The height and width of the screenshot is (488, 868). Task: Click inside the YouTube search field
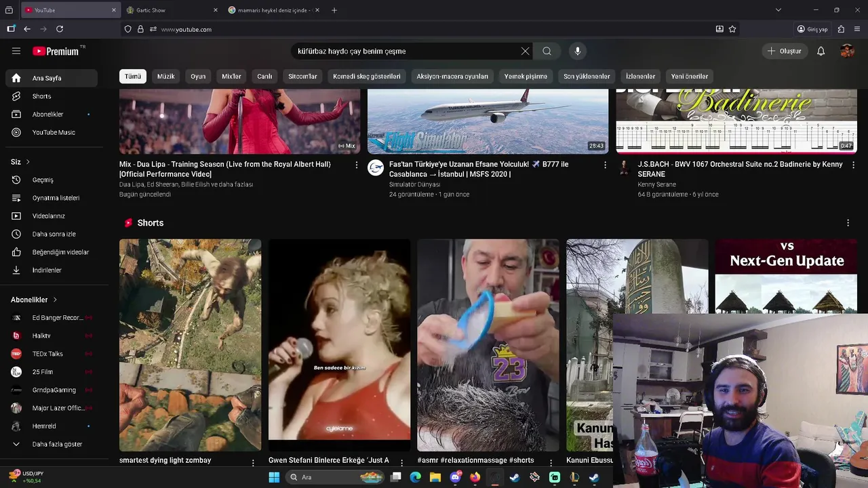(x=407, y=51)
